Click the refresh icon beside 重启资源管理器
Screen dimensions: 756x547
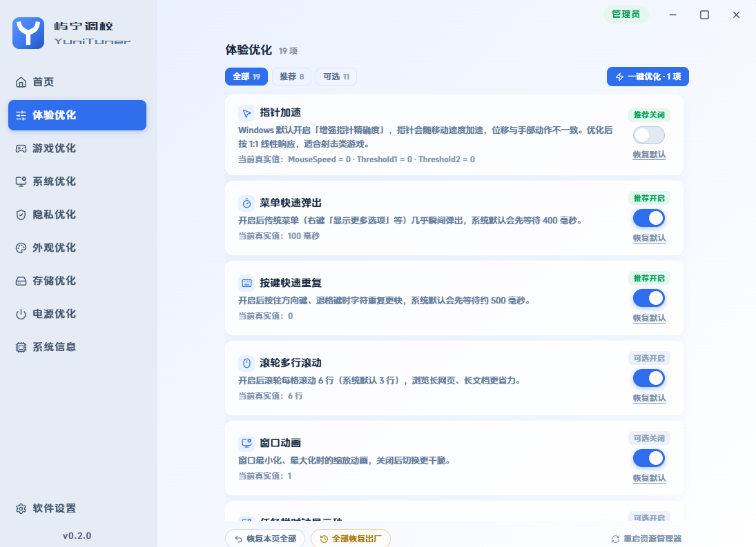[x=615, y=539]
